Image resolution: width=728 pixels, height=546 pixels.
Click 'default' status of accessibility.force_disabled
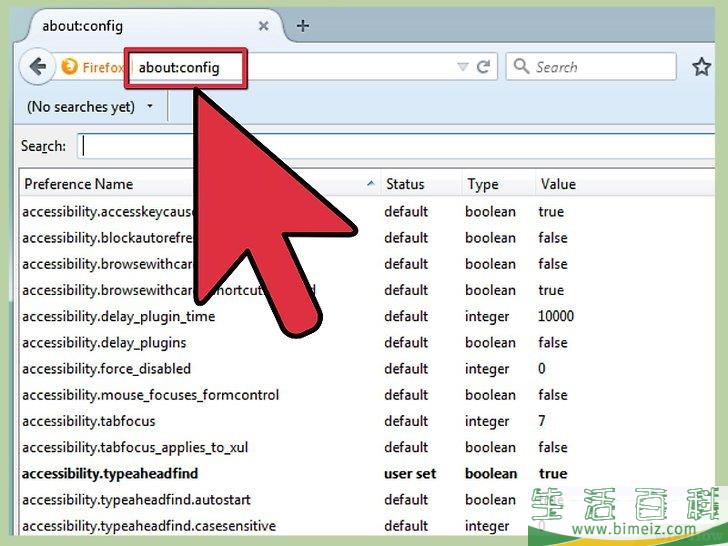coord(406,369)
